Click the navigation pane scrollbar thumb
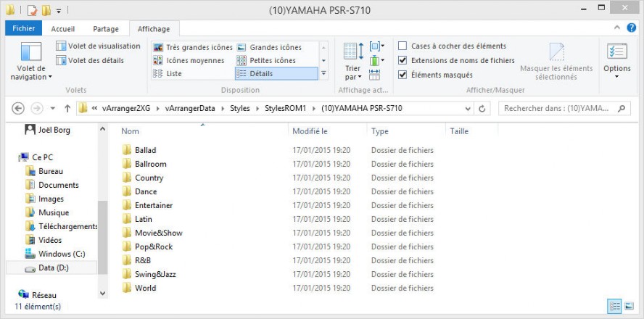Viewport: 644px width, 319px height. point(103,237)
